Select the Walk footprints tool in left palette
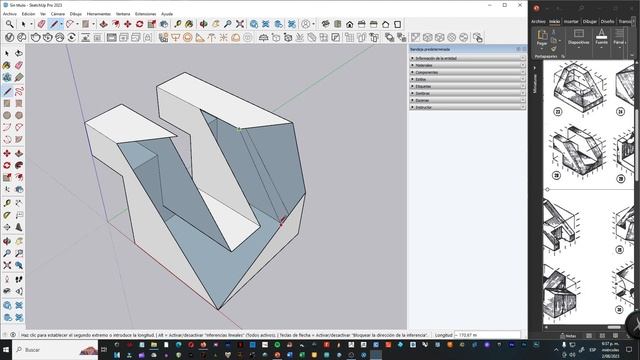The width and height of the screenshot is (640, 360). (x=19, y=279)
